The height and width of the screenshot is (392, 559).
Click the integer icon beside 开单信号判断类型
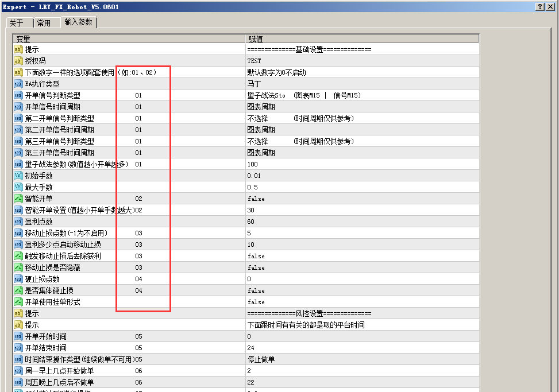coord(18,95)
